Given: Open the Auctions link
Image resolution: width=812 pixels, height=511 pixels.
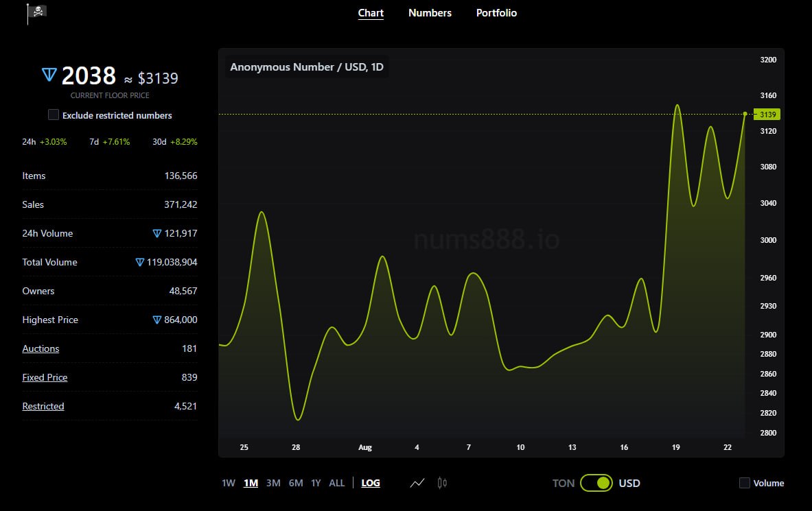Looking at the screenshot, I should (40, 349).
